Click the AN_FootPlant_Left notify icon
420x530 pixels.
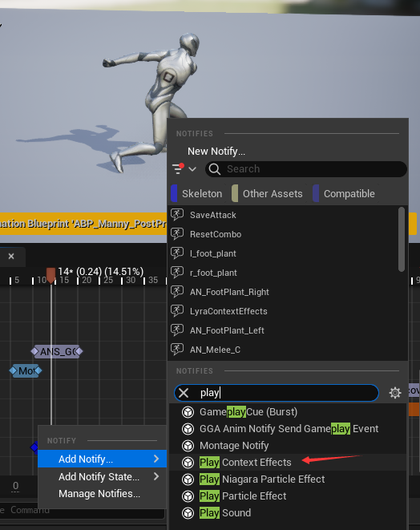click(x=177, y=330)
